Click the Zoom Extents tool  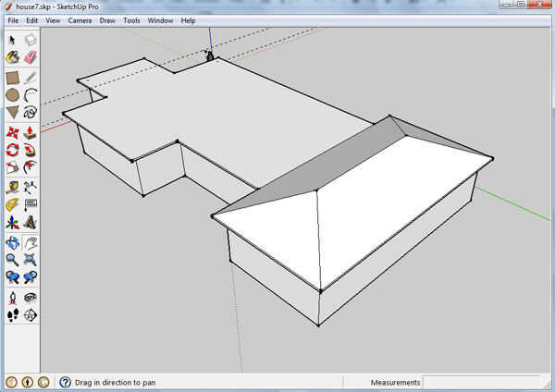click(31, 260)
